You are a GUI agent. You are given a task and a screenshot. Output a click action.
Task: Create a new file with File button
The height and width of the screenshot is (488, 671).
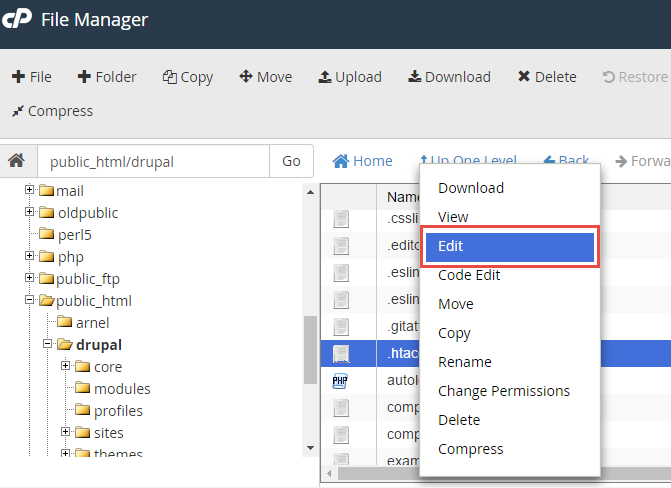coord(31,77)
